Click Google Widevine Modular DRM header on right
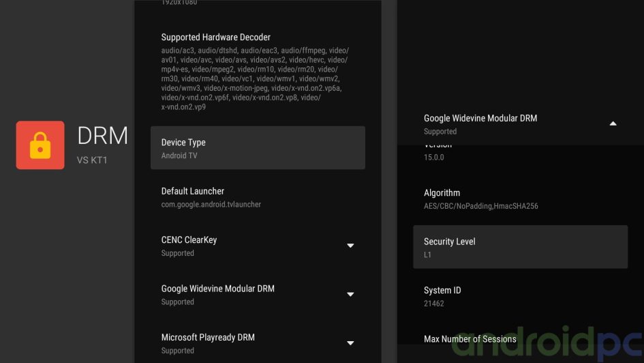 (480, 118)
